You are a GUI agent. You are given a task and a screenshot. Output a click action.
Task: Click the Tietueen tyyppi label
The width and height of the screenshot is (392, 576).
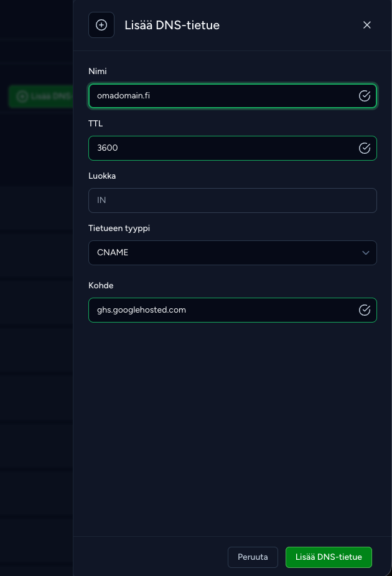(119, 229)
